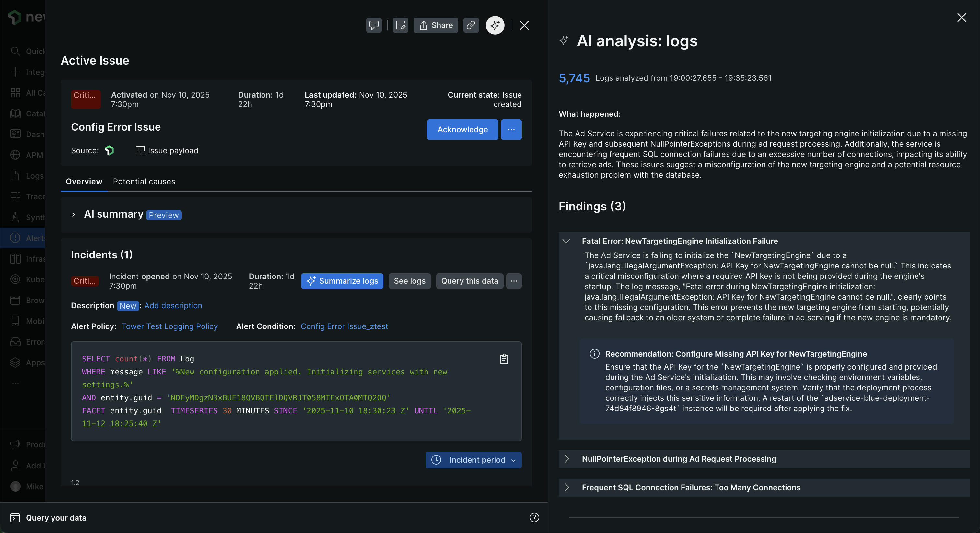Open the Incident period dropdown
Screen dimensions: 980x533
(x=473, y=460)
